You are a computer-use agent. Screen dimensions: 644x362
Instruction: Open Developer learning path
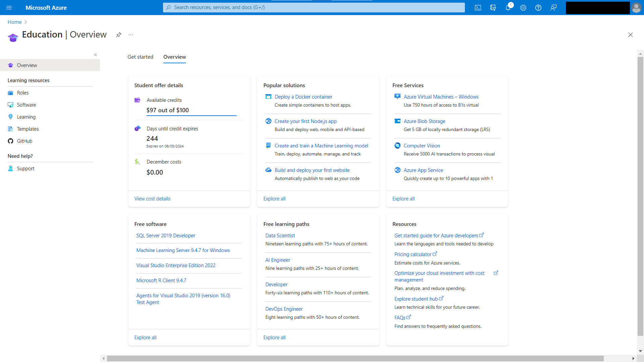pyautogui.click(x=276, y=285)
